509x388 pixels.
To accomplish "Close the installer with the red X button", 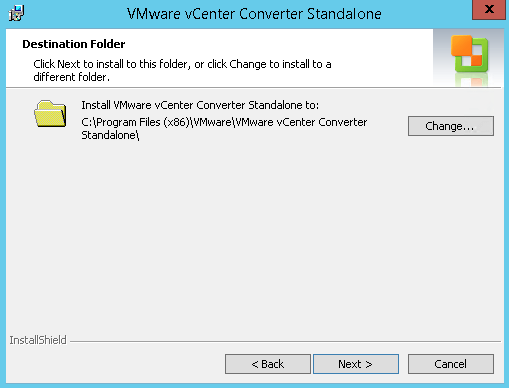I will click(x=489, y=10).
